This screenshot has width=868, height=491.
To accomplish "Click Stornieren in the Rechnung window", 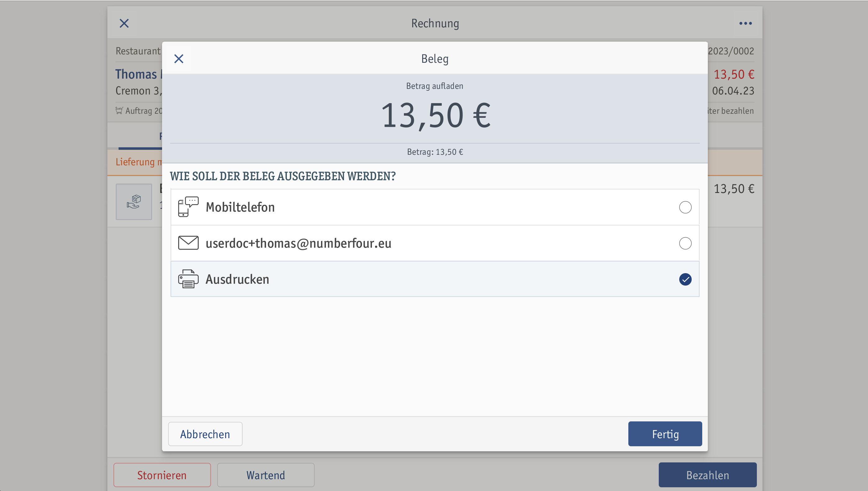I will (x=162, y=475).
